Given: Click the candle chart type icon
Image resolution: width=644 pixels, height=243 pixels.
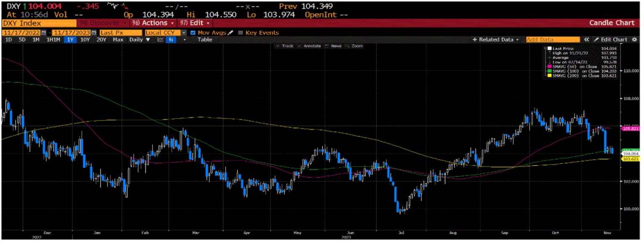Looking at the screenshot, I should 171,39.
